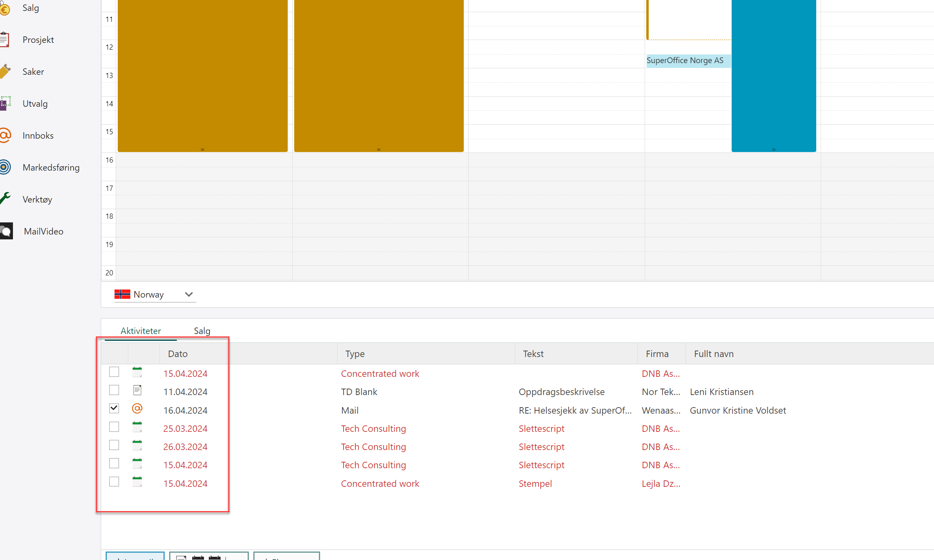Click the Mail activity @ icon
This screenshot has height=560, width=934.
(137, 409)
